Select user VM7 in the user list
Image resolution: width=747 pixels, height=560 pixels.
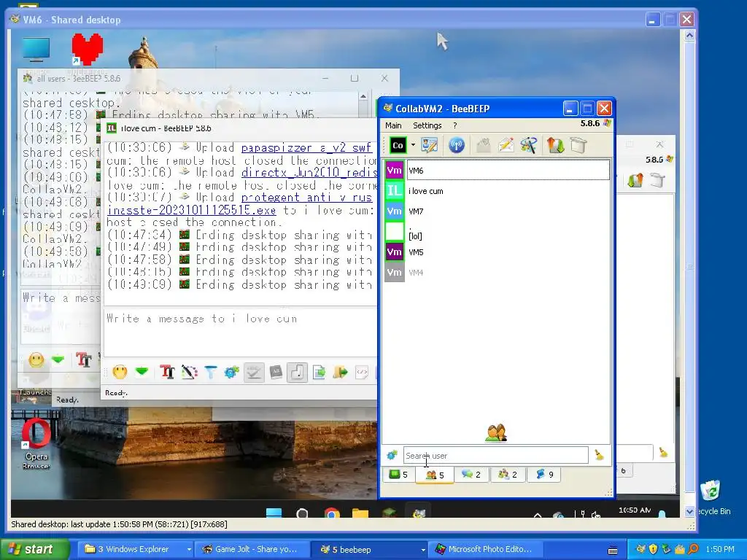(x=497, y=211)
